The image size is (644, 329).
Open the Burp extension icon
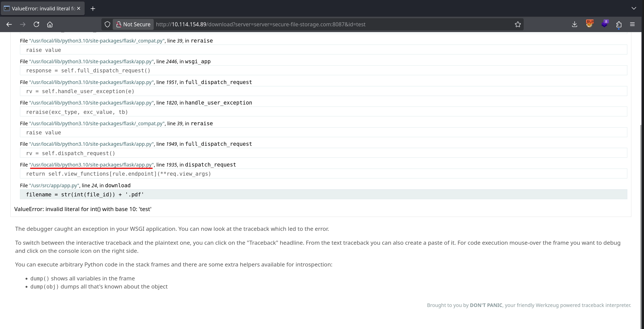pos(589,24)
